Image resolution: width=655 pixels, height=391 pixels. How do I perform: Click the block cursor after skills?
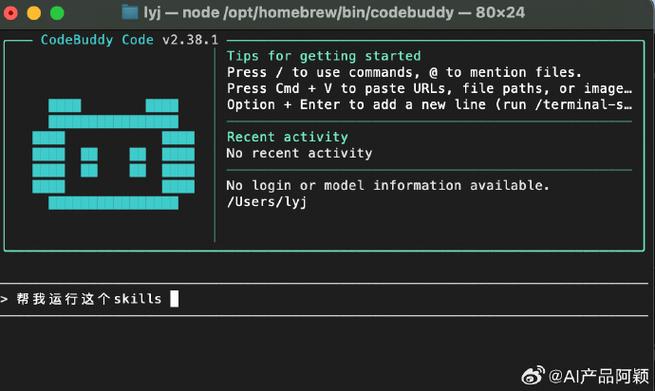175,299
